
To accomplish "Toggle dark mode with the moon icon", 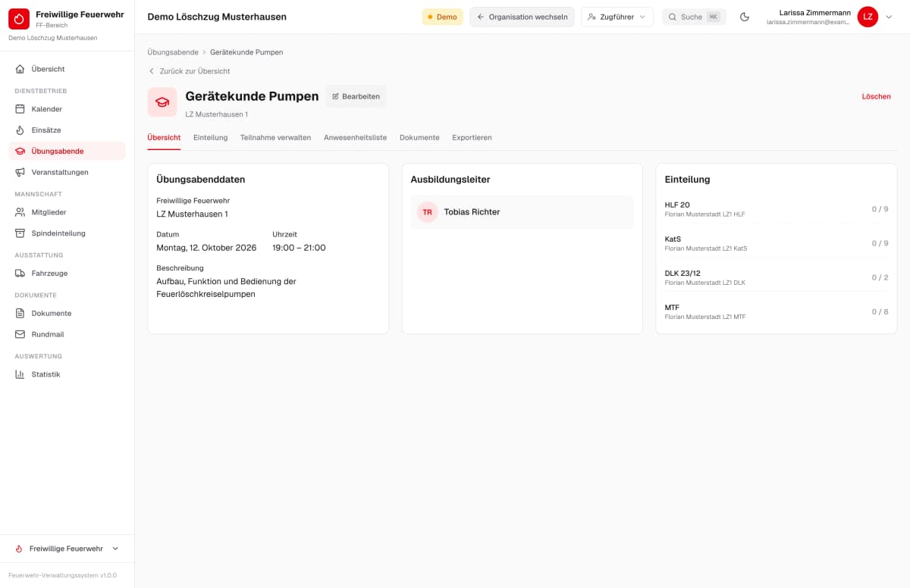I will 745,17.
